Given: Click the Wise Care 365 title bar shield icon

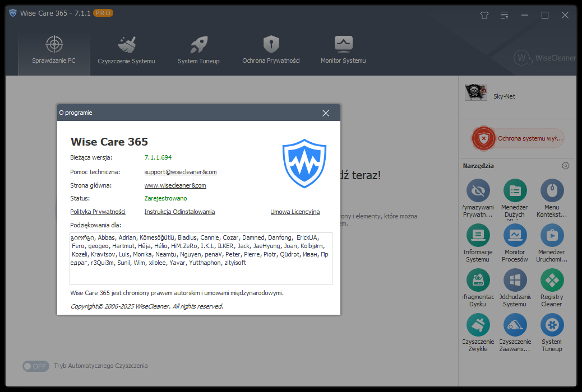Looking at the screenshot, I should 13,13.
